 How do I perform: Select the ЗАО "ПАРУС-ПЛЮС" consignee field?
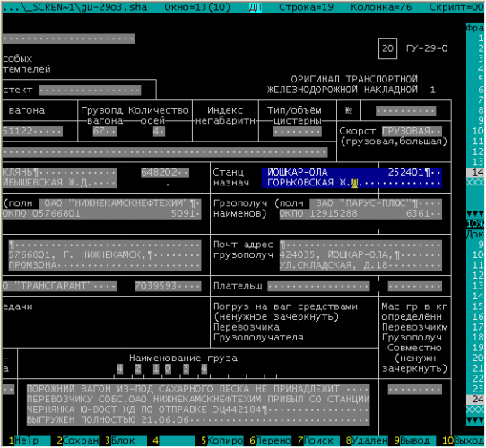click(376, 203)
